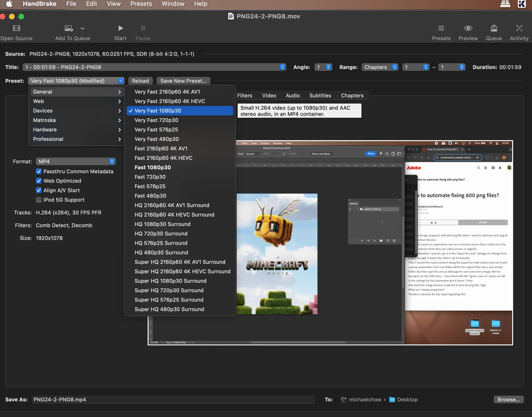Open the Presets panel icon
The width and height of the screenshot is (532, 417).
[441, 28]
